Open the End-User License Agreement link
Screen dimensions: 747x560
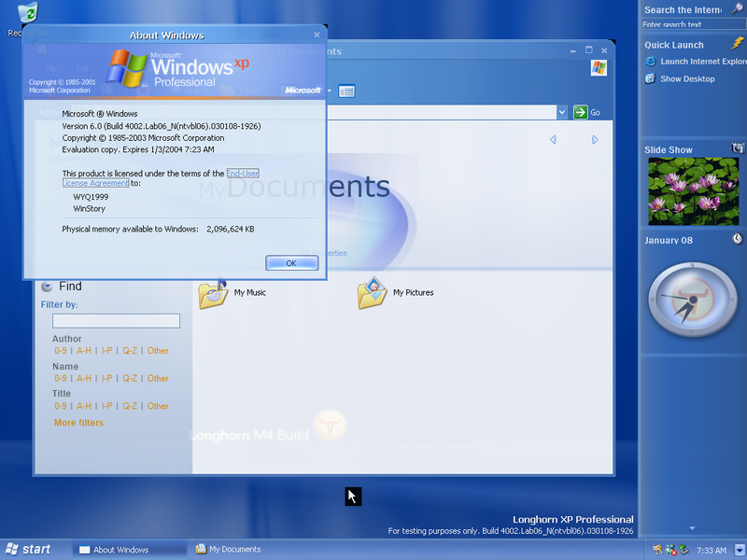coord(242,174)
